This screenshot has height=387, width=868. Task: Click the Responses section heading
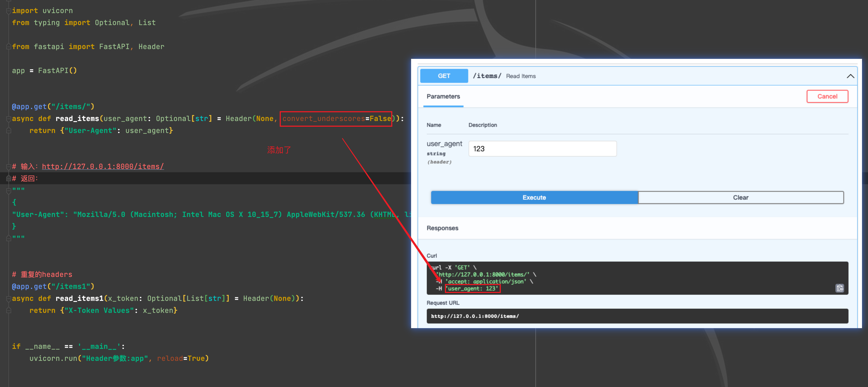tap(442, 228)
